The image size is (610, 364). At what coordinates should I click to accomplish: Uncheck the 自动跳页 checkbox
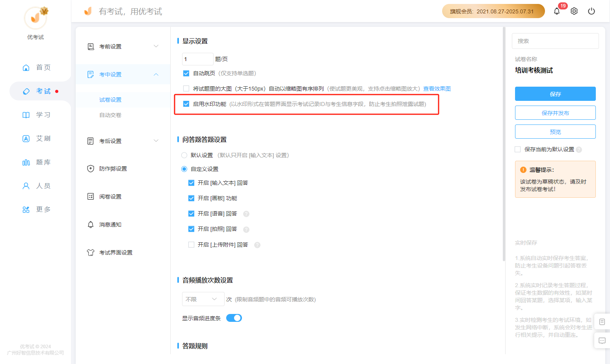[186, 73]
